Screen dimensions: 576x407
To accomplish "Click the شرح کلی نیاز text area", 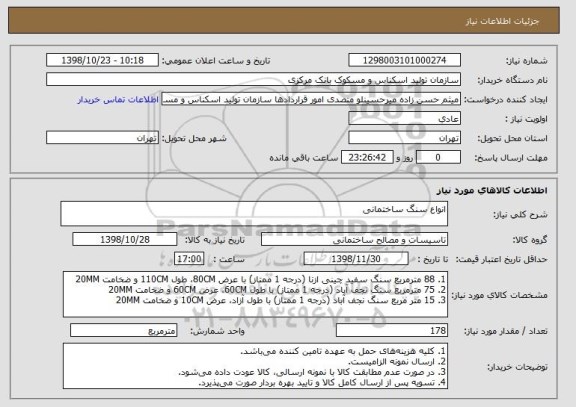I will coord(254,214).
